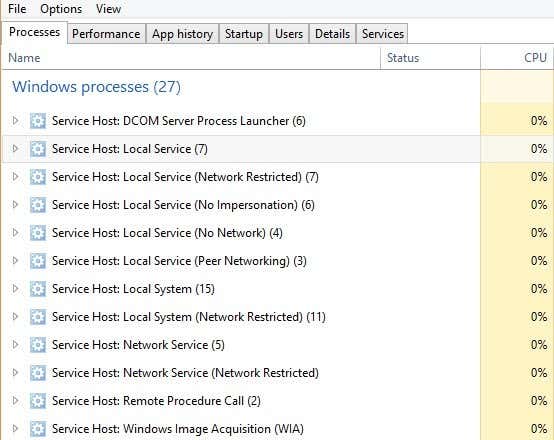This screenshot has width=554, height=440.
Task: Click gear icon of Local Service (No Network)
Action: (38, 233)
